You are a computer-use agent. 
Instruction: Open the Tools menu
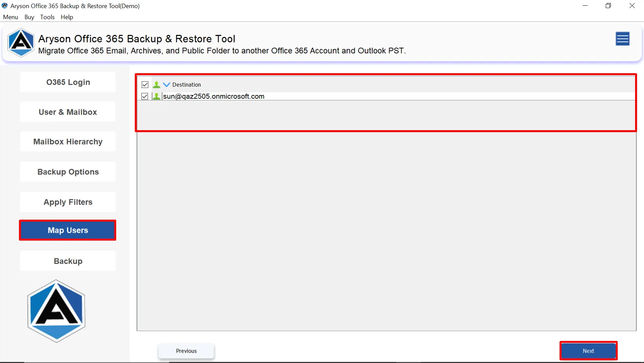[x=47, y=17]
